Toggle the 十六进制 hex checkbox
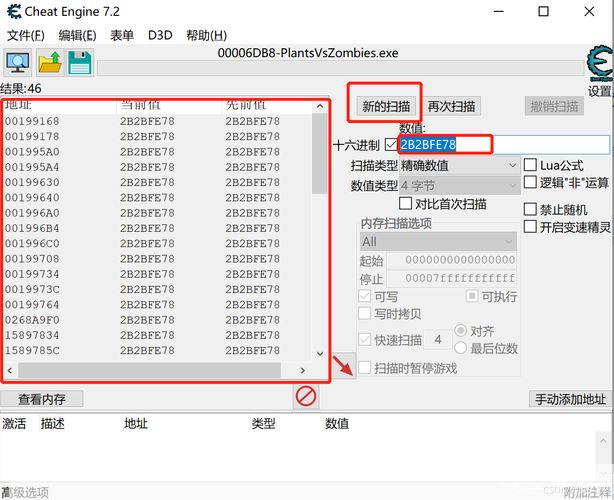The image size is (614, 500). (x=391, y=144)
